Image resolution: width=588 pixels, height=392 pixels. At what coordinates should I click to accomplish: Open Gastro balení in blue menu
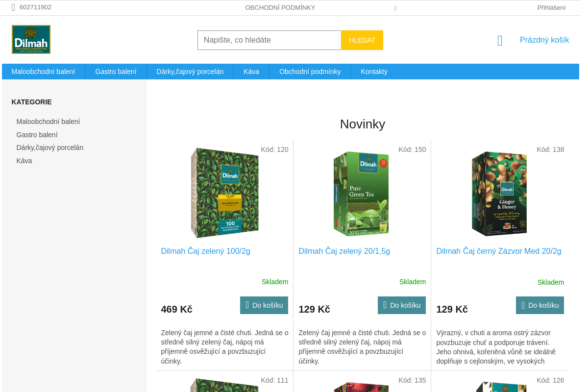116,72
